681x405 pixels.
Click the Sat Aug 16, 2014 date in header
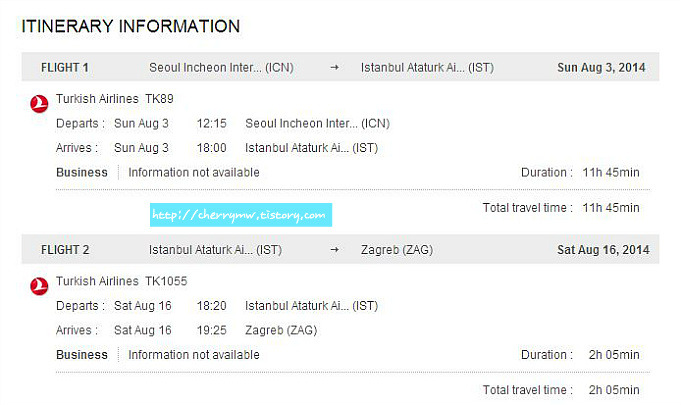click(603, 250)
